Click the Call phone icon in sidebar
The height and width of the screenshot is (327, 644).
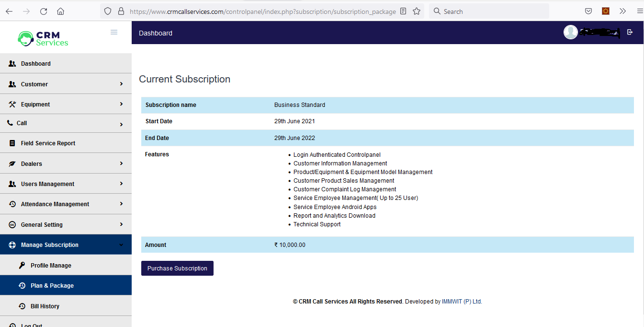(x=11, y=123)
